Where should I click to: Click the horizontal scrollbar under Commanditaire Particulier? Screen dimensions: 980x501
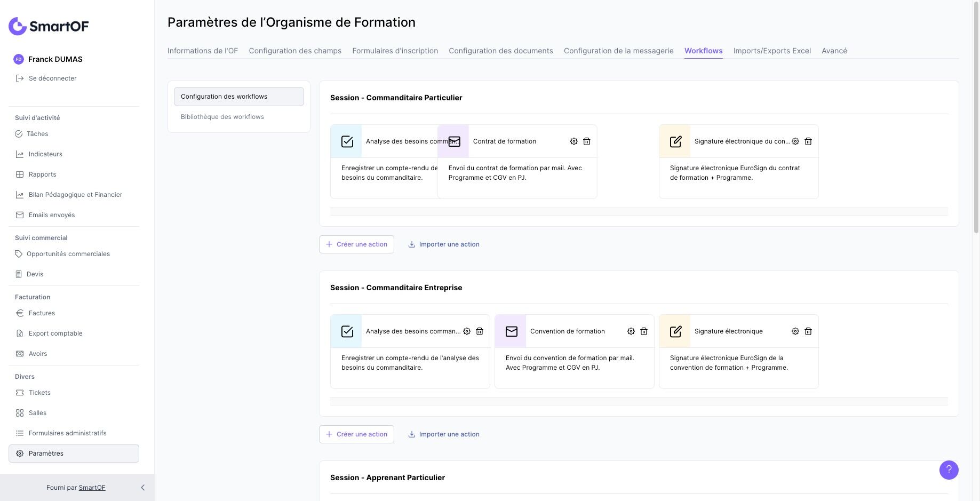point(639,212)
